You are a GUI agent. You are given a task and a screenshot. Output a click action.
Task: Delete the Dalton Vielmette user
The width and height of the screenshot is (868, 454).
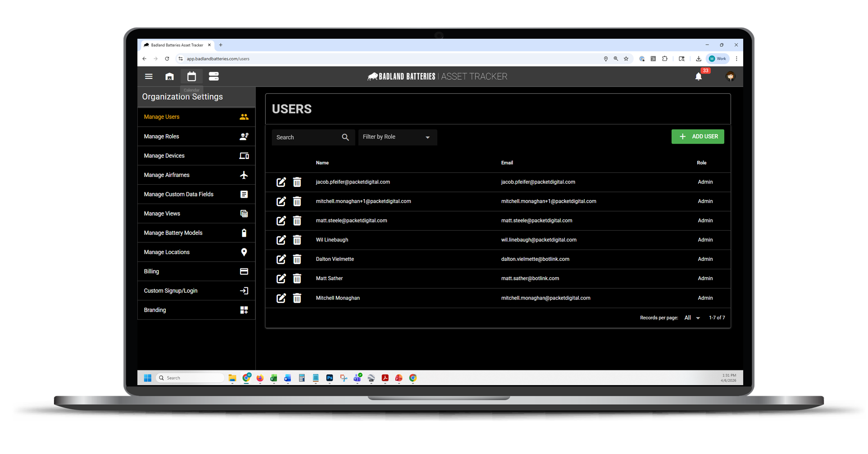pyautogui.click(x=297, y=259)
